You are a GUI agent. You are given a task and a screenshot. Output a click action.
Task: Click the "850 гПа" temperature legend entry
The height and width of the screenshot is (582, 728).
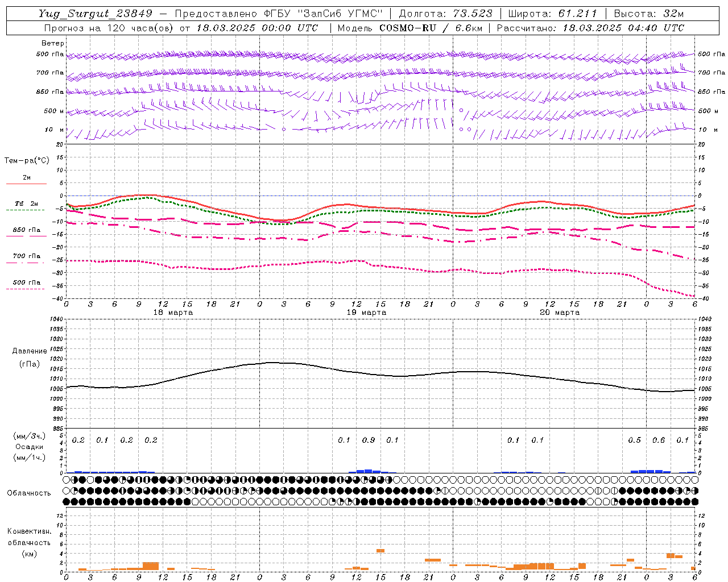coord(27,230)
